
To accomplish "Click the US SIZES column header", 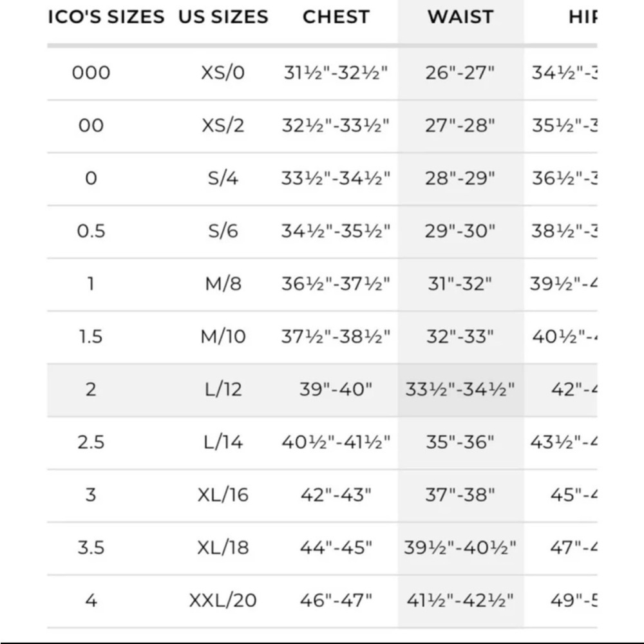I will click(x=223, y=17).
